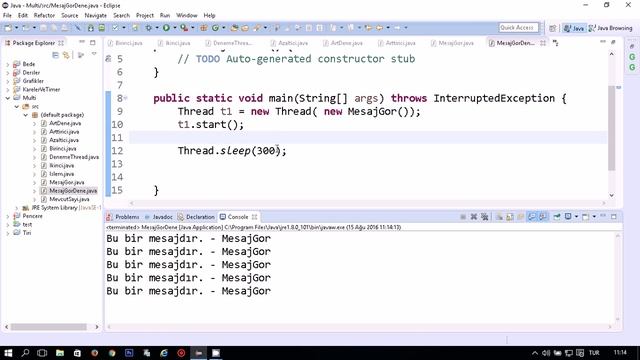Click the Open Perspective icon

[552, 28]
